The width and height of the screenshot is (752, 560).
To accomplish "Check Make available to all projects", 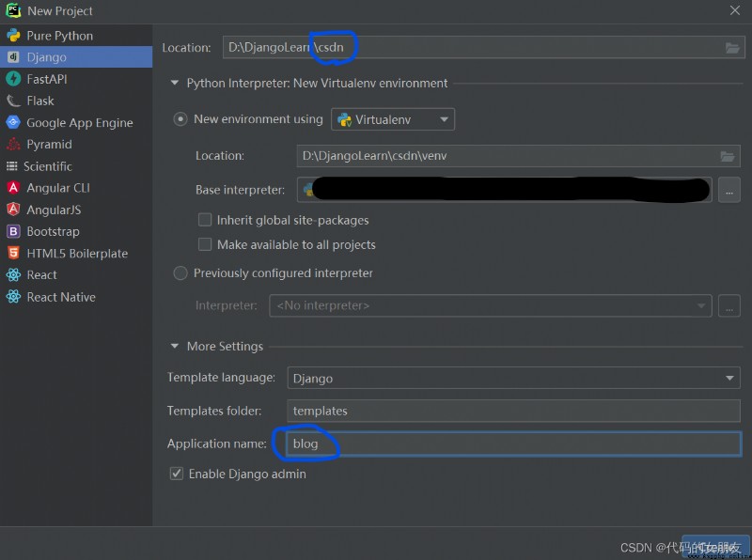I will pyautogui.click(x=205, y=244).
